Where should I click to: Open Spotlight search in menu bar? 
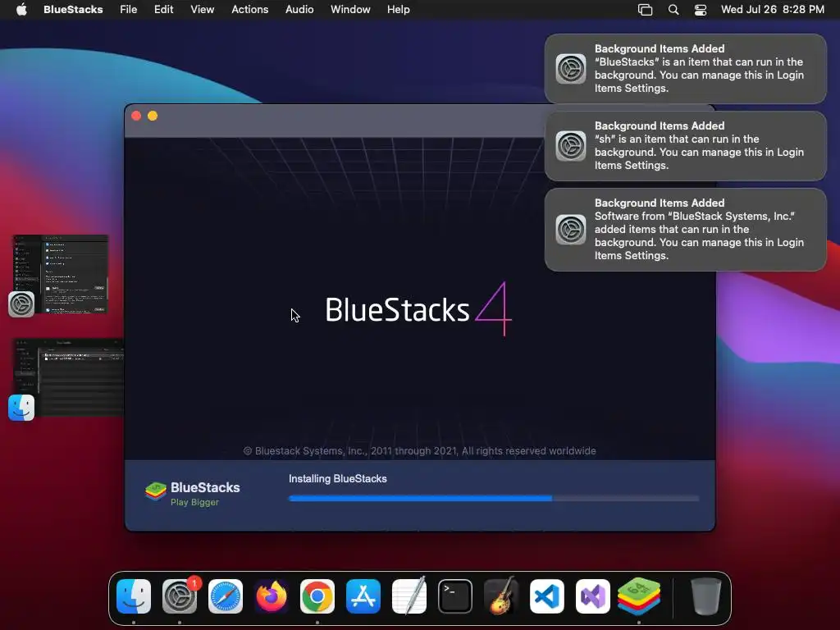pyautogui.click(x=673, y=10)
